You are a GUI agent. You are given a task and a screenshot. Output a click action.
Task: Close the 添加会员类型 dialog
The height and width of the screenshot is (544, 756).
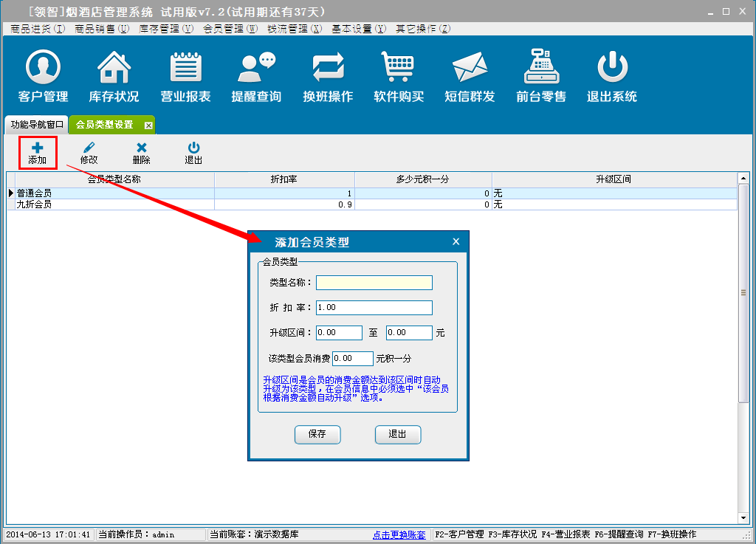pyautogui.click(x=456, y=241)
